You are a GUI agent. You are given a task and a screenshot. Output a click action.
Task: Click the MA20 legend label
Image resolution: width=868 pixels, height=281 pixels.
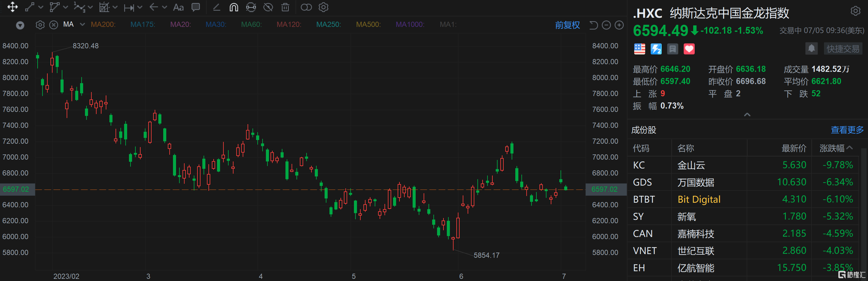pos(181,24)
